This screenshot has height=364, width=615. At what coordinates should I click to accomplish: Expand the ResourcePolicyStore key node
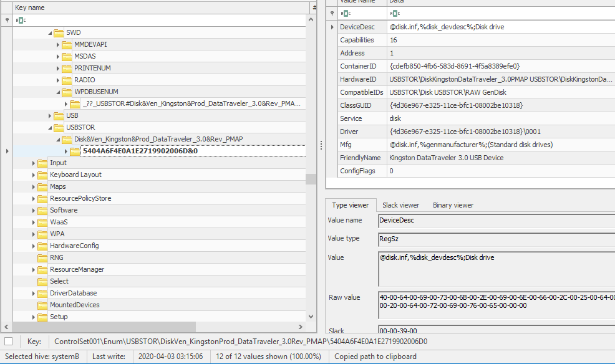(34, 198)
